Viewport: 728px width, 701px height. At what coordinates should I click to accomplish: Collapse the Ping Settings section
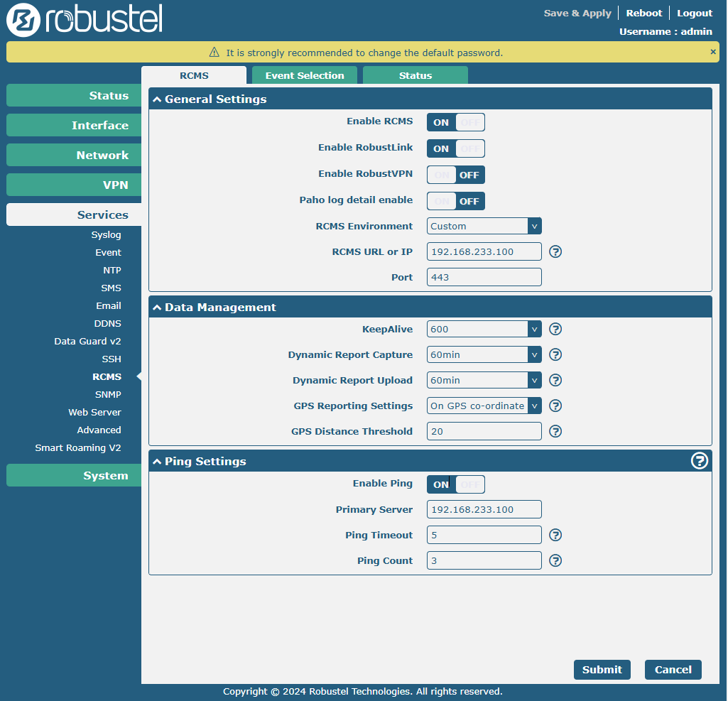coord(158,462)
